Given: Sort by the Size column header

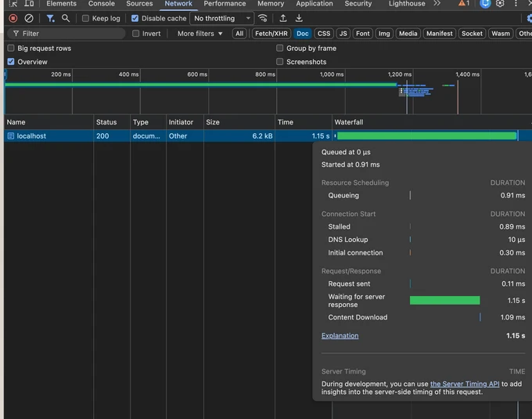Looking at the screenshot, I should (x=239, y=122).
